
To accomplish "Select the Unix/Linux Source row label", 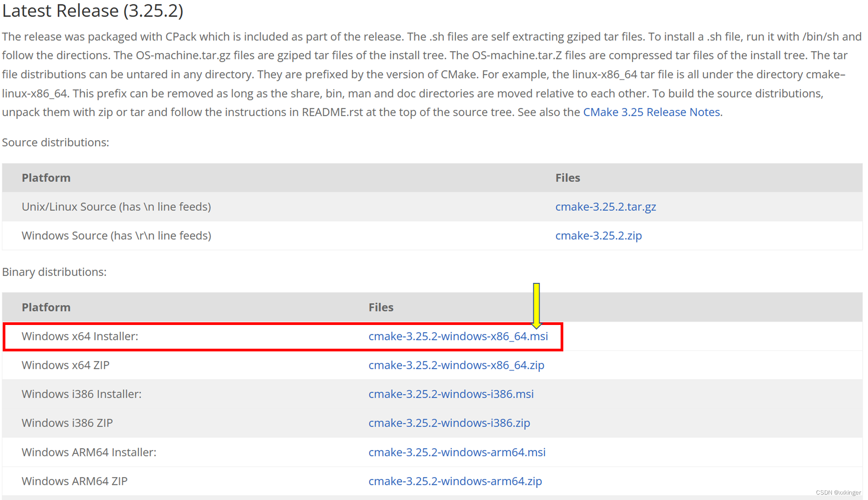I will click(116, 207).
